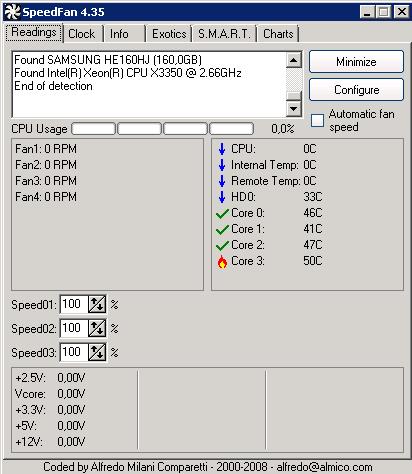
Task: Click the log scrollbar down arrow
Action: (294, 109)
